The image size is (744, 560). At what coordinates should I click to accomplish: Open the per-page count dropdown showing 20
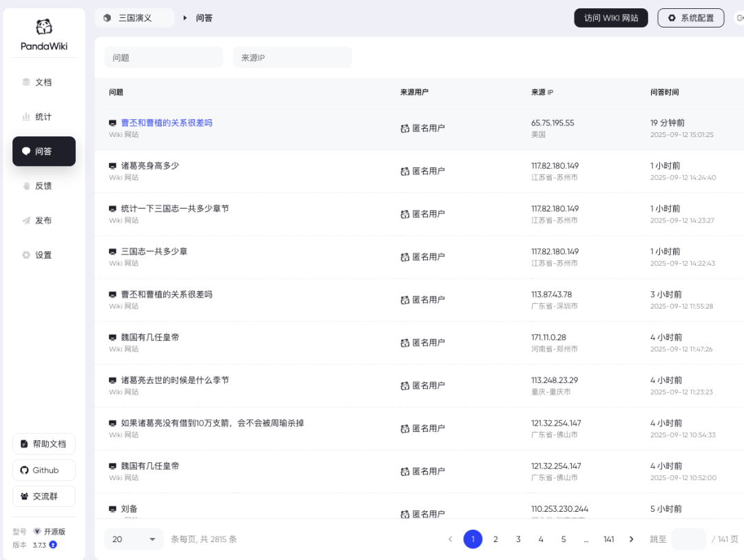click(x=133, y=539)
